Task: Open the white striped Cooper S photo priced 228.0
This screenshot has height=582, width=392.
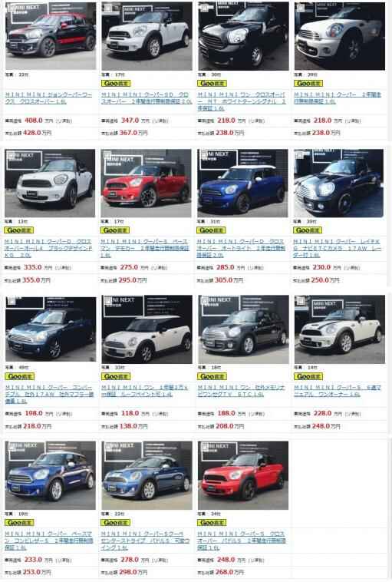Action: pos(340,329)
